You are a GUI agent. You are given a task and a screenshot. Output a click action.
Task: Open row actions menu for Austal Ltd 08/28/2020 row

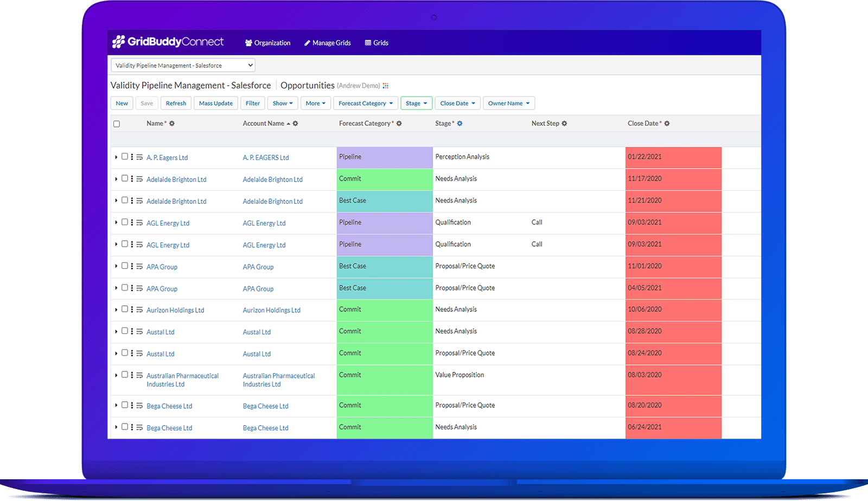point(132,331)
